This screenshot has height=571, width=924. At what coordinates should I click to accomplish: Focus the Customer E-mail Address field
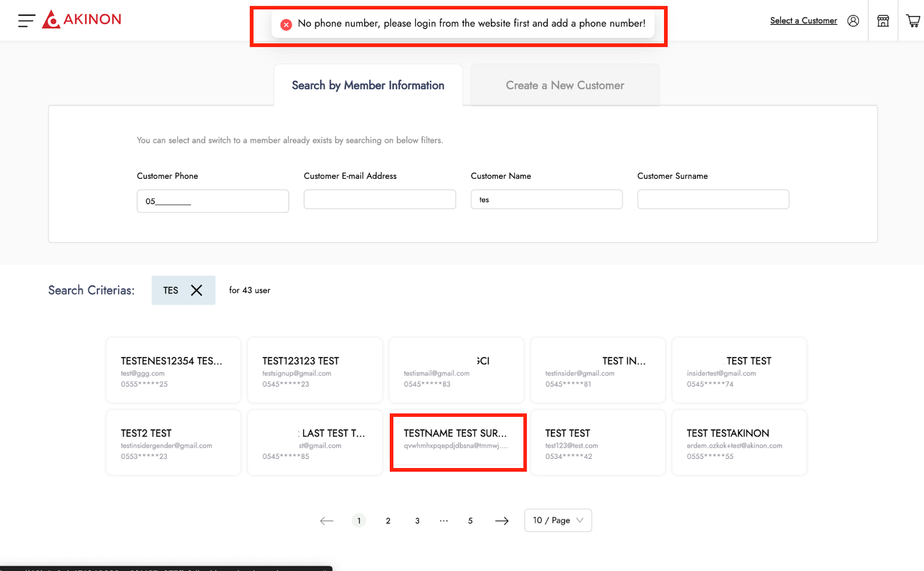point(379,199)
